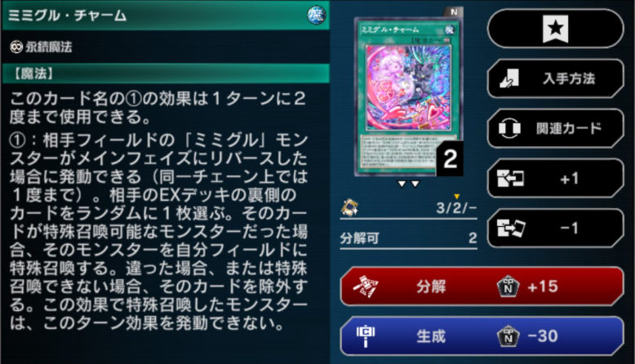Click the craft hammer icon on 生成
This screenshot has width=635, height=364.
click(366, 336)
